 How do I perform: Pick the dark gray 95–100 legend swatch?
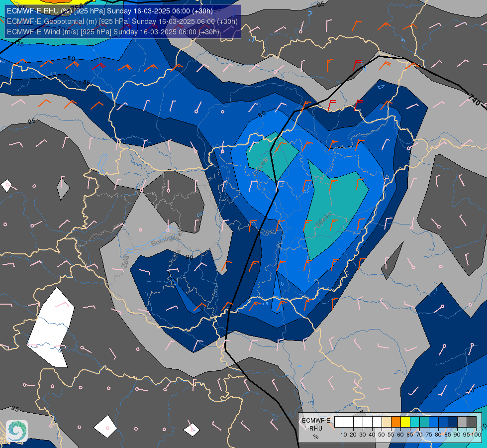pos(472,422)
